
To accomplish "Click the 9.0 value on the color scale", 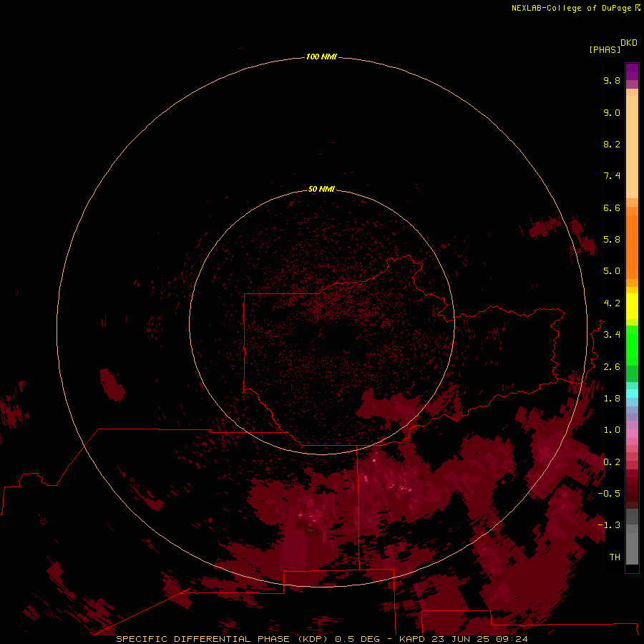I will tap(612, 112).
